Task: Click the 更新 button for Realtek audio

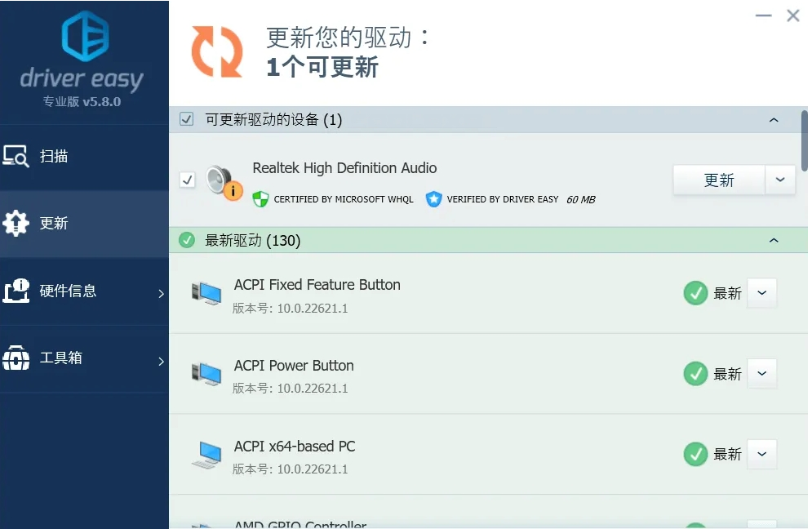Action: pos(719,180)
